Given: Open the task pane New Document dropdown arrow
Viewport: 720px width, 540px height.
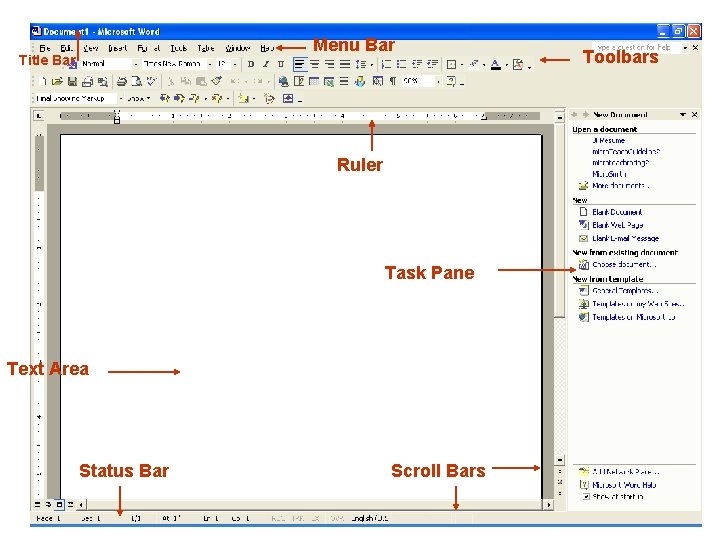Looking at the screenshot, I should click(683, 114).
